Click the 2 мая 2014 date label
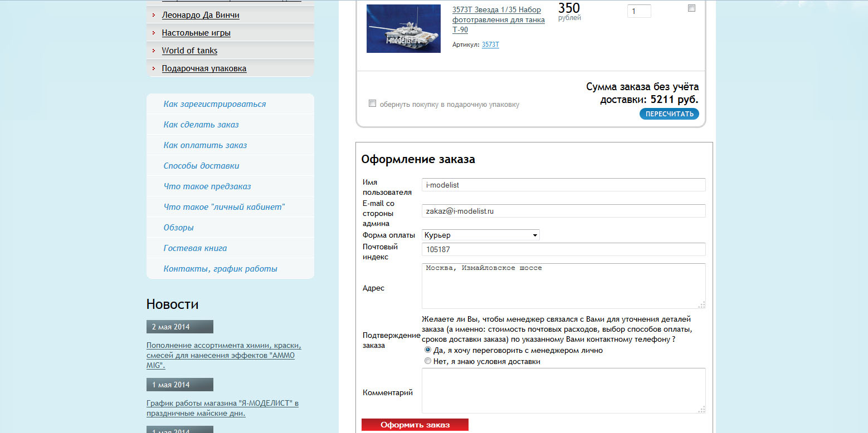Viewport: 868px width, 433px height. click(x=179, y=327)
